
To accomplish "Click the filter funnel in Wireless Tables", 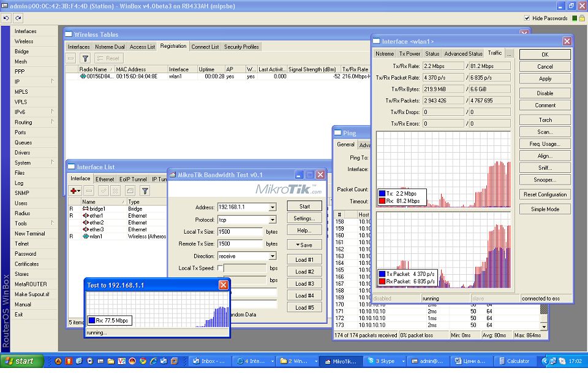I will 85,58.
